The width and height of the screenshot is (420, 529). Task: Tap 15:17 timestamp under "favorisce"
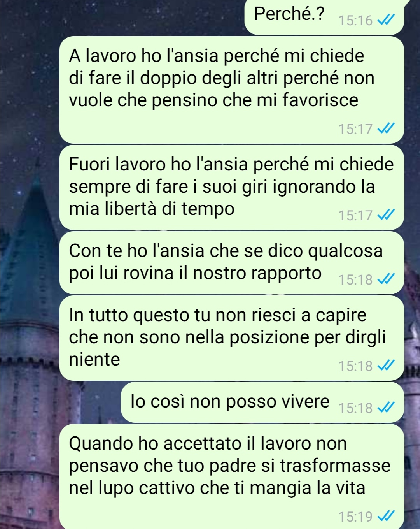click(355, 129)
